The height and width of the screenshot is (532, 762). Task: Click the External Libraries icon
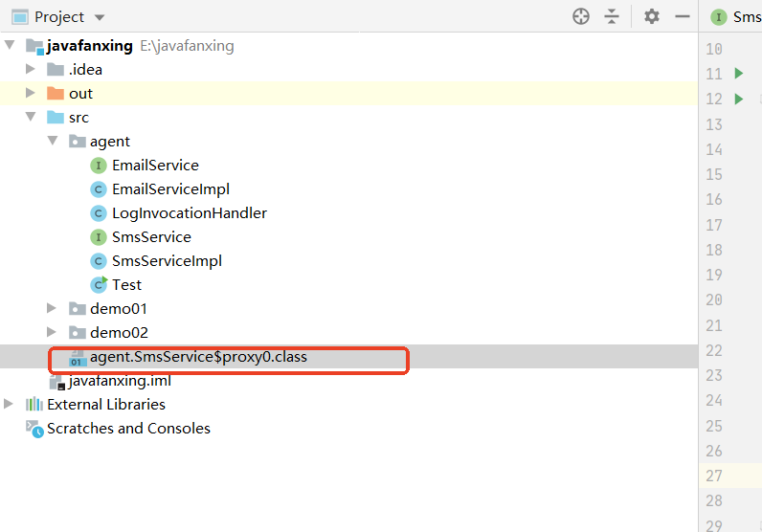point(34,404)
